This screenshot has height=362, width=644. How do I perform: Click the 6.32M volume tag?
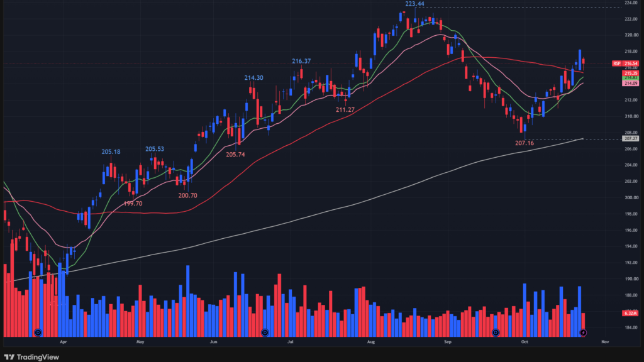click(x=630, y=313)
